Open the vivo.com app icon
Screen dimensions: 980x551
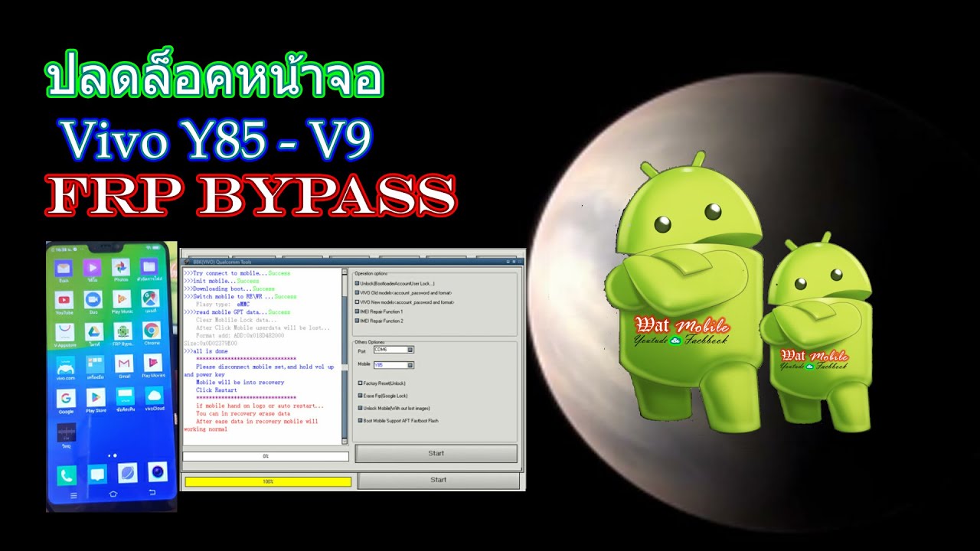(x=65, y=364)
